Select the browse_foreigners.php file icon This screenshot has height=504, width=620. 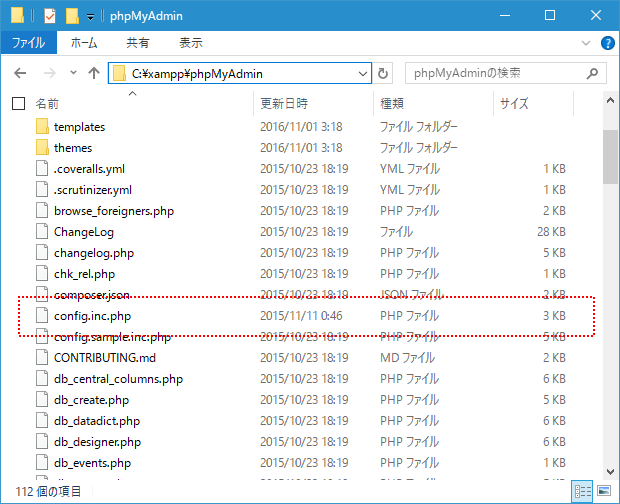click(42, 211)
